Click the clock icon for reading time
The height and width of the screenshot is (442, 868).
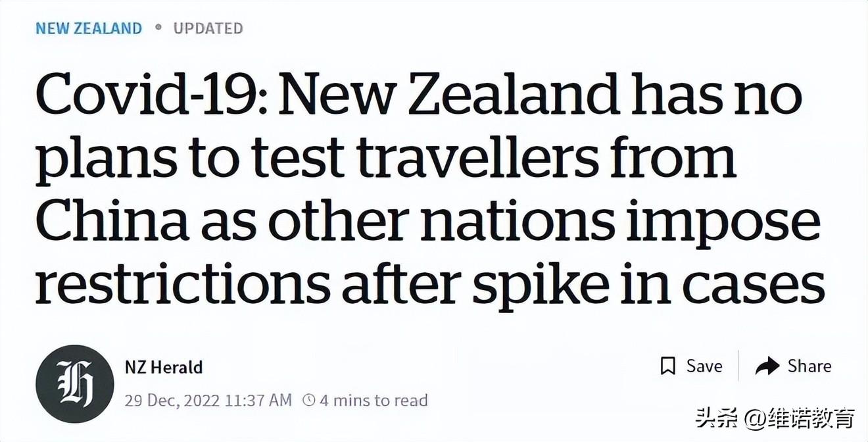pyautogui.click(x=308, y=401)
